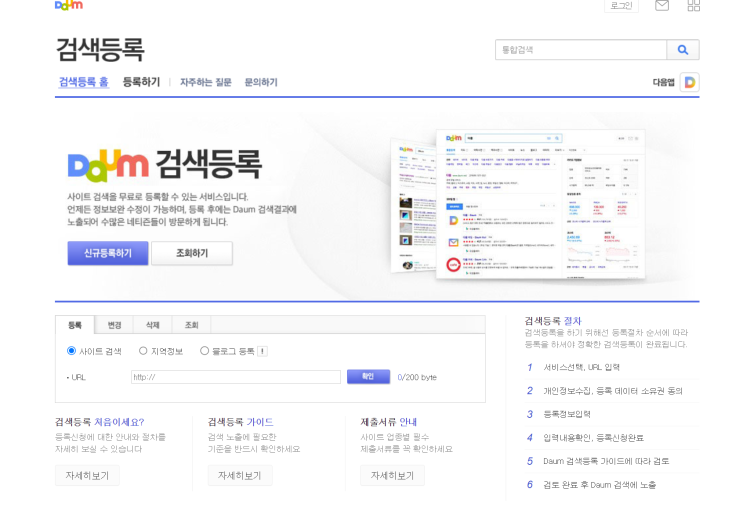Click the 검색등록 처음이세요? heading
743x507 pixels.
100,422
